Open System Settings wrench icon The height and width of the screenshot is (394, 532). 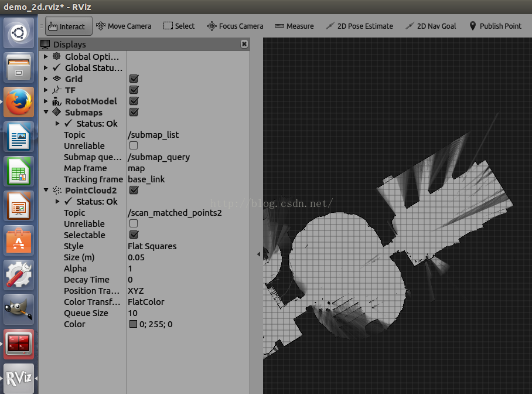coord(19,276)
